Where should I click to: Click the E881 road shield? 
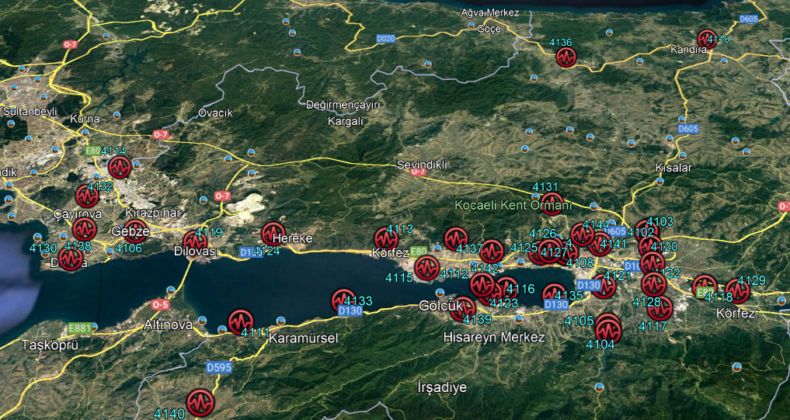(x=78, y=327)
